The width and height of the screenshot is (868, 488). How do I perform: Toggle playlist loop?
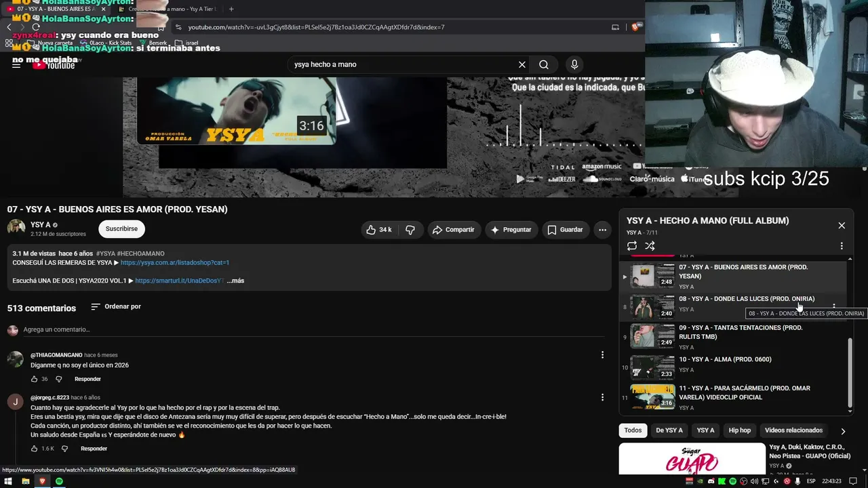(632, 246)
